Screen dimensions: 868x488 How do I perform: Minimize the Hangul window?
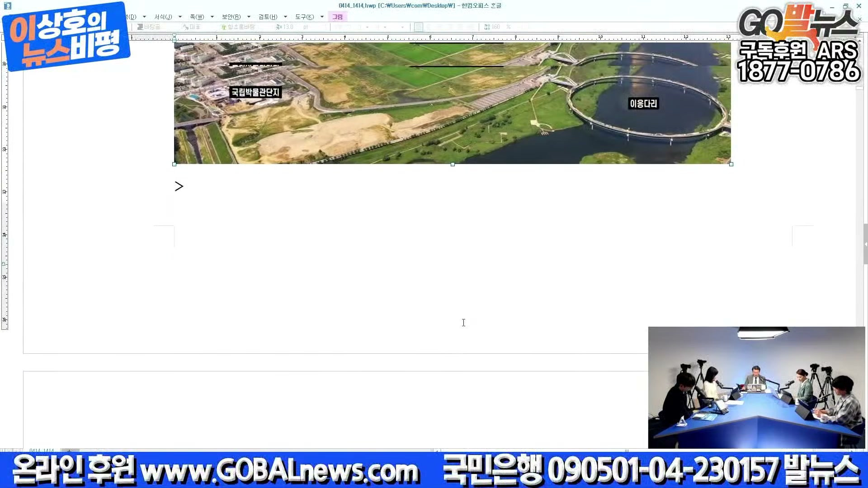click(x=832, y=6)
